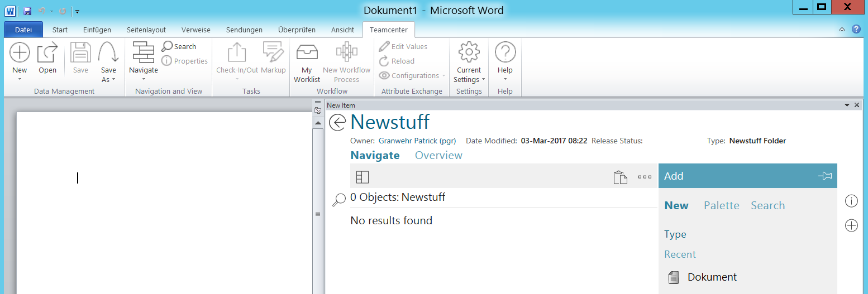Click the New item plus icon
This screenshot has width=868, height=294.
click(x=20, y=53)
